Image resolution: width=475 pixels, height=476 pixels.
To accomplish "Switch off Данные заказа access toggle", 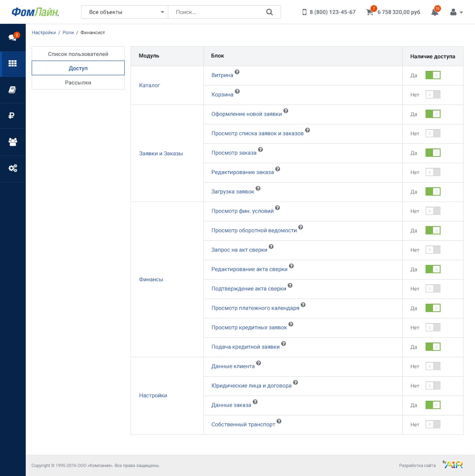I will pos(433,405).
